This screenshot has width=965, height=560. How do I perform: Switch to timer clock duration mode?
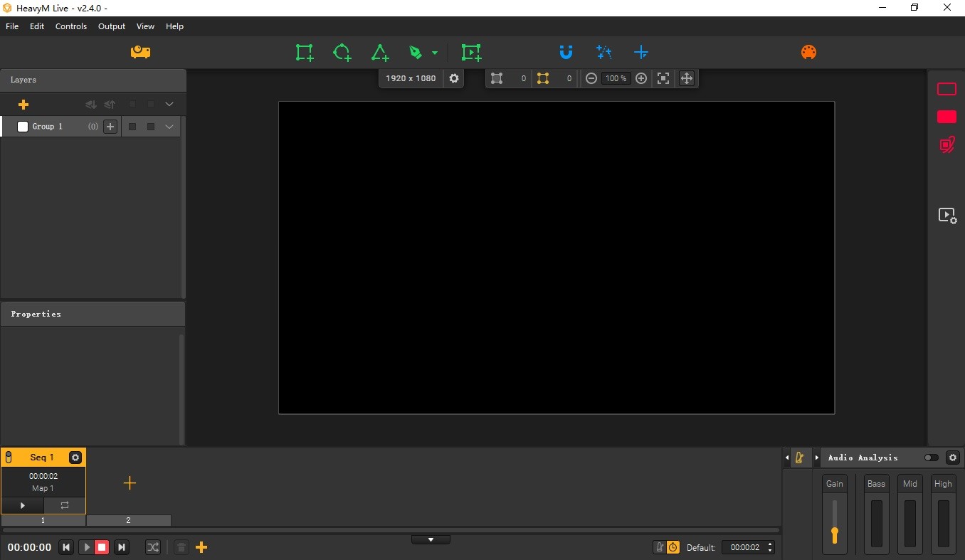click(673, 547)
